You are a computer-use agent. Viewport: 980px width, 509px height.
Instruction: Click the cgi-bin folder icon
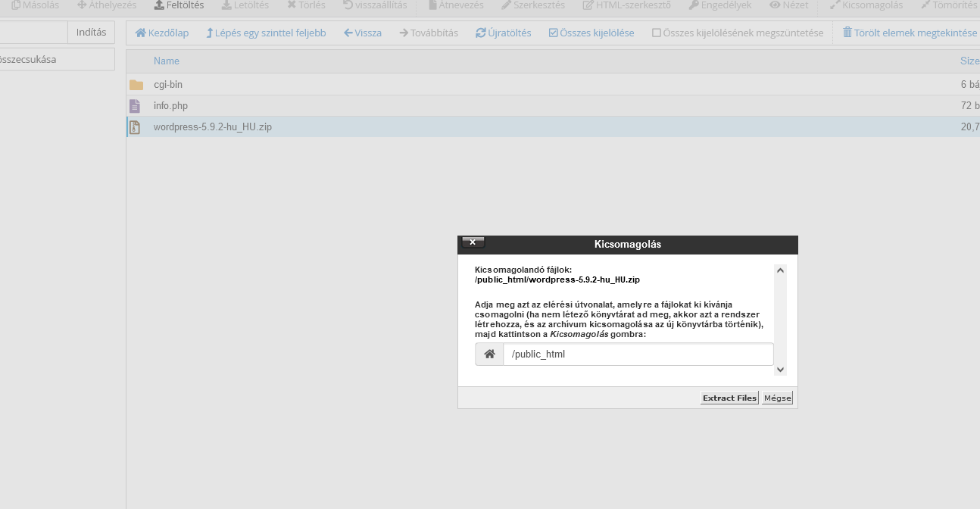(136, 85)
